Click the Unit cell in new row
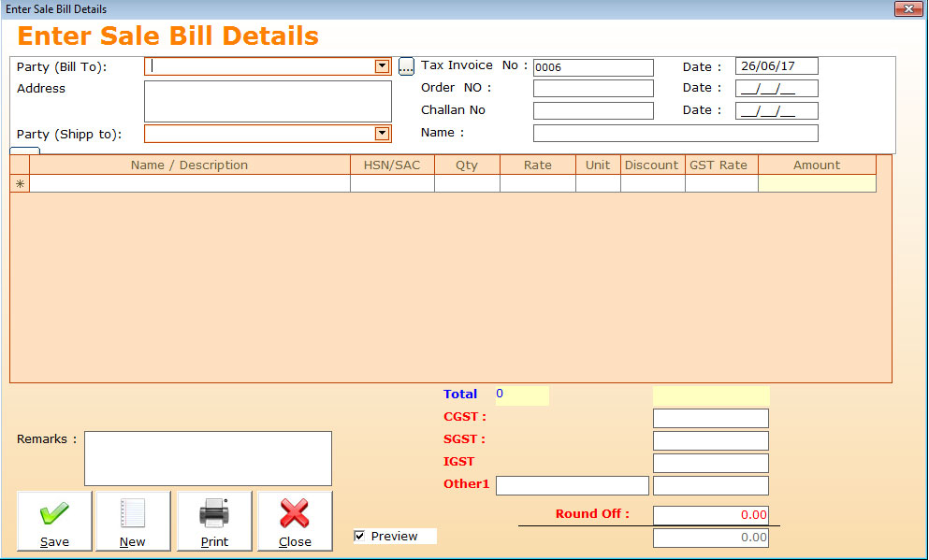The height and width of the screenshot is (560, 929). coord(598,183)
